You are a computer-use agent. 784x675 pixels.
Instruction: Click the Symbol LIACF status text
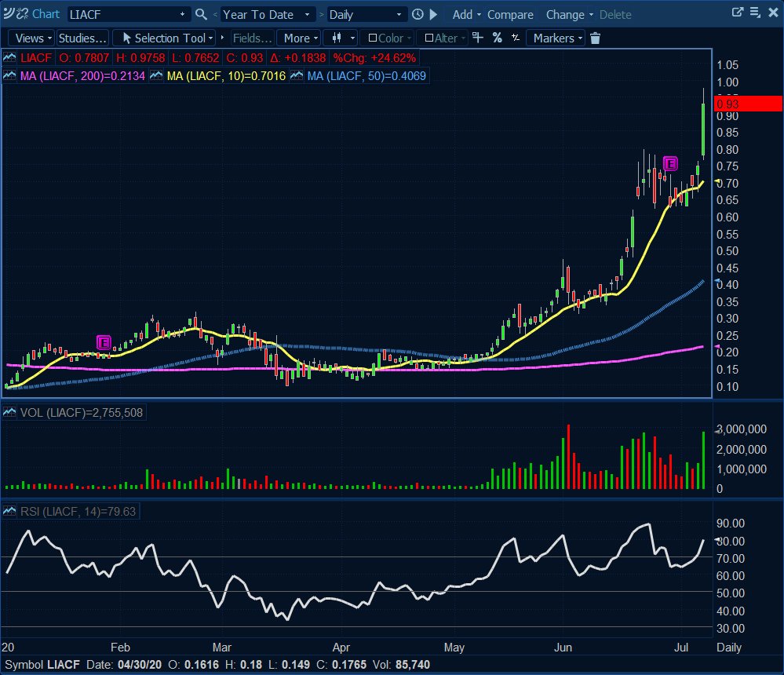click(x=42, y=665)
